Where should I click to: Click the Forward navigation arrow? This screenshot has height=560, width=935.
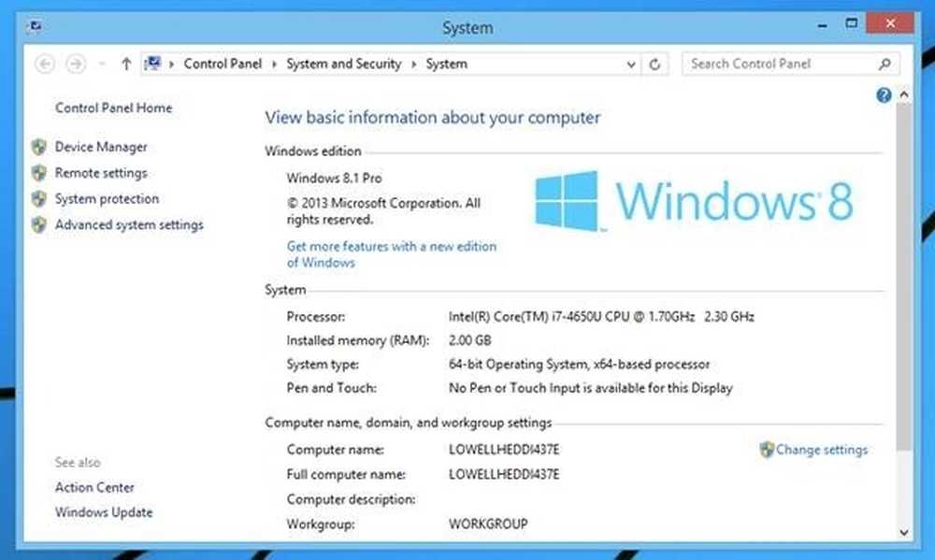pyautogui.click(x=76, y=64)
